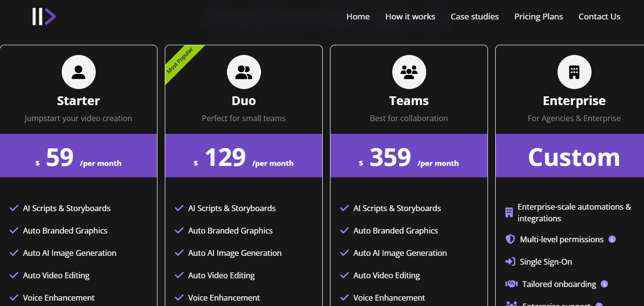Click the building icon above Enterprise
Viewport: 644px width, 306px height.
(x=574, y=71)
